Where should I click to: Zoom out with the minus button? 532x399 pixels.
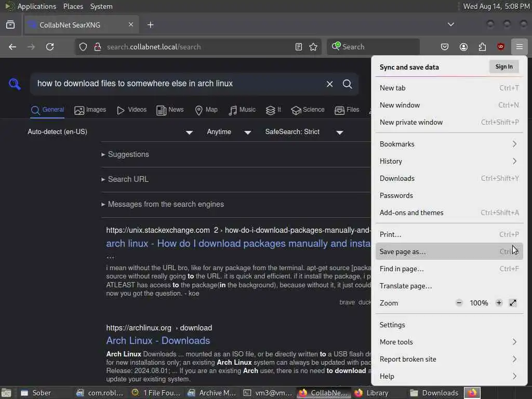tap(459, 303)
